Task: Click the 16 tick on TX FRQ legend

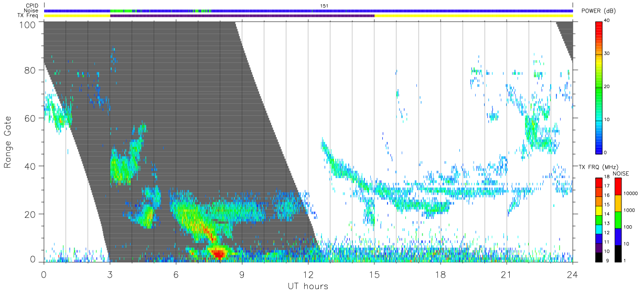Action: (607, 195)
